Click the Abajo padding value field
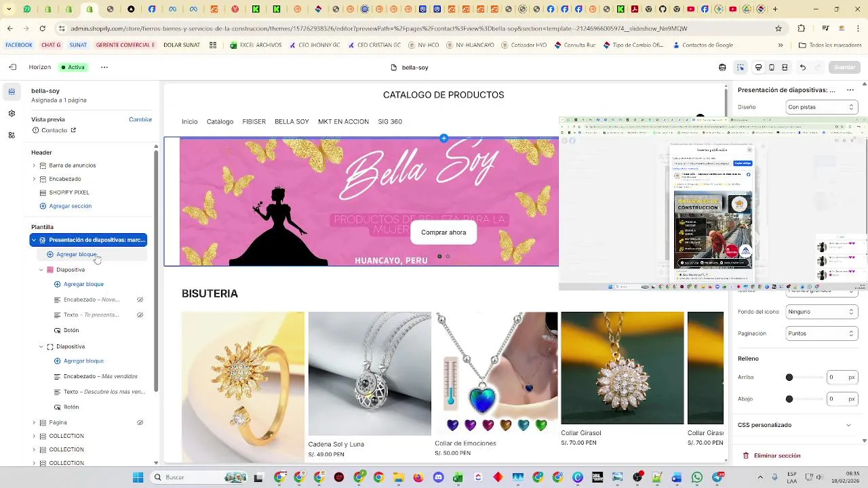The height and width of the screenshot is (488, 868). [x=842, y=399]
